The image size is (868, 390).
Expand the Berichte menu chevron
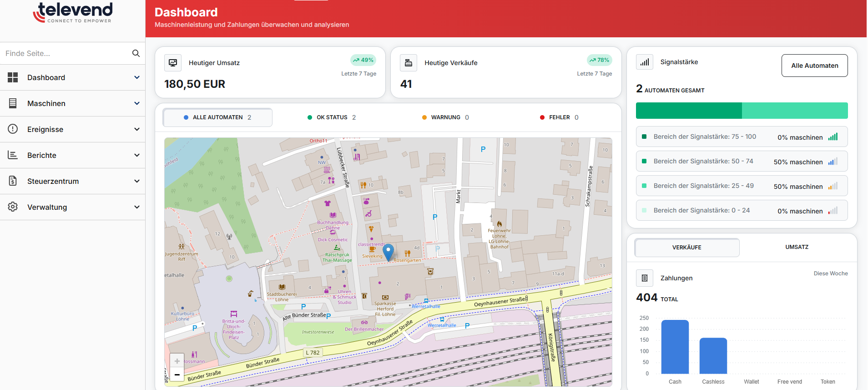point(137,155)
